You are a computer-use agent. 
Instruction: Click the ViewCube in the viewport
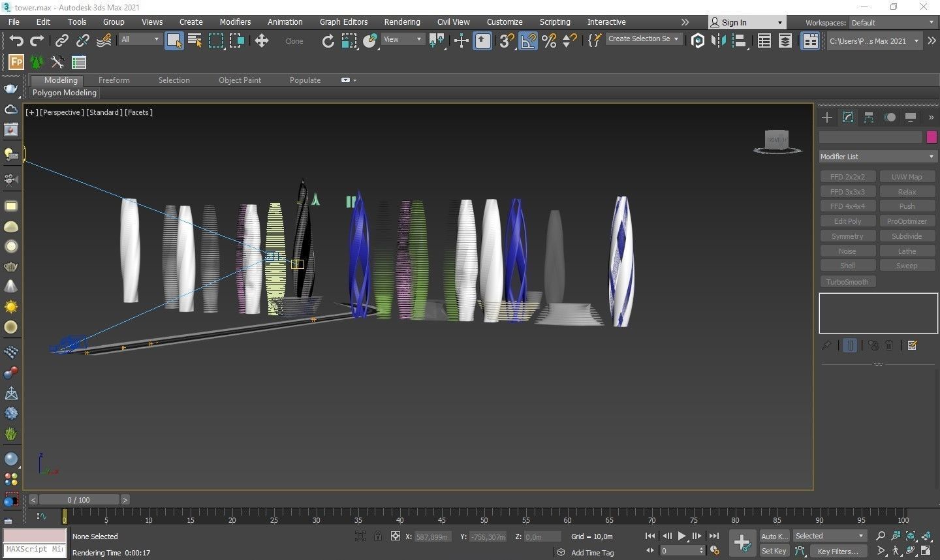point(777,141)
